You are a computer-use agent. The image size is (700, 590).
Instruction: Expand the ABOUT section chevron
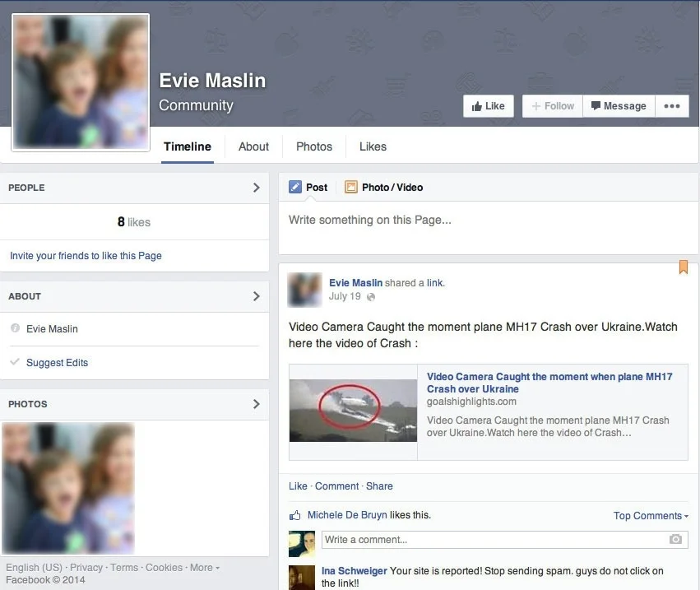[257, 296]
